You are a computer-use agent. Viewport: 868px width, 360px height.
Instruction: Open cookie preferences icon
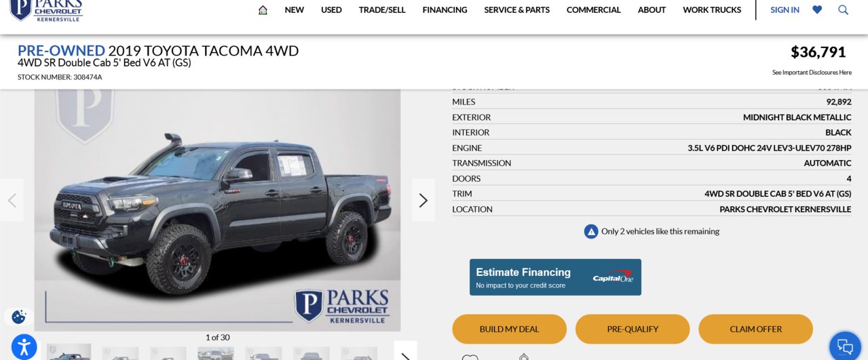19,317
